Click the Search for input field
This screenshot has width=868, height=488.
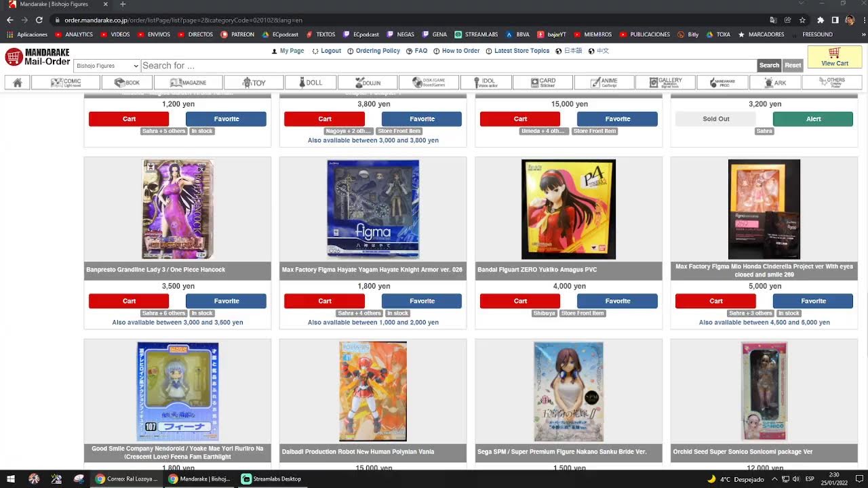click(448, 66)
